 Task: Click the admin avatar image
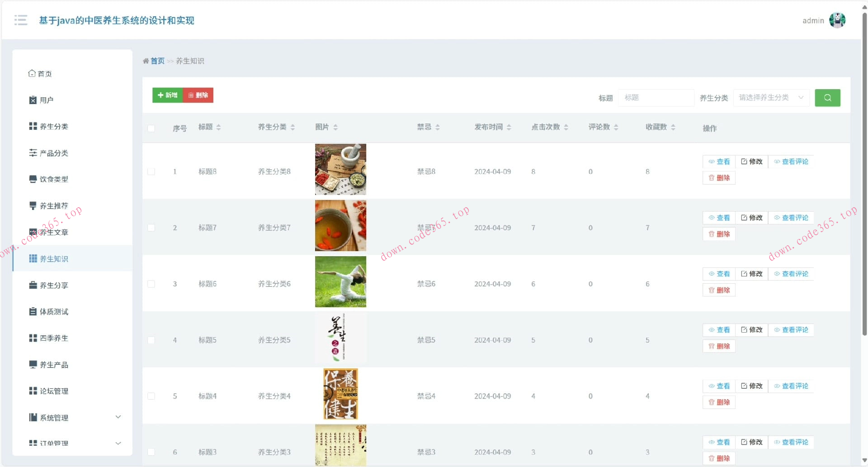point(837,20)
